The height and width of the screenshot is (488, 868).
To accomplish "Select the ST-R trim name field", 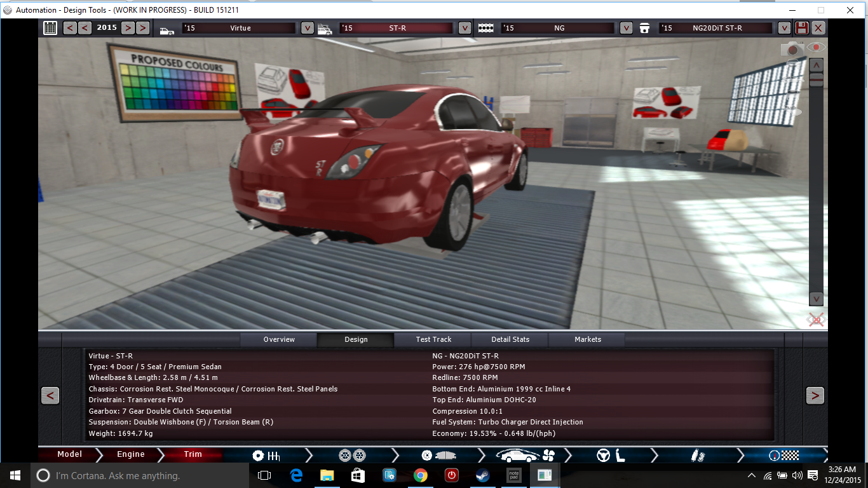I will (x=397, y=28).
